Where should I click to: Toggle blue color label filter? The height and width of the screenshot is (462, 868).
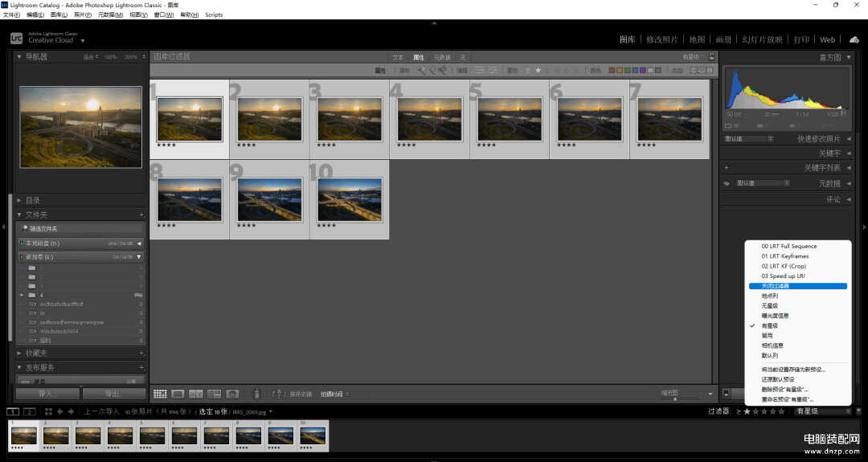[635, 70]
